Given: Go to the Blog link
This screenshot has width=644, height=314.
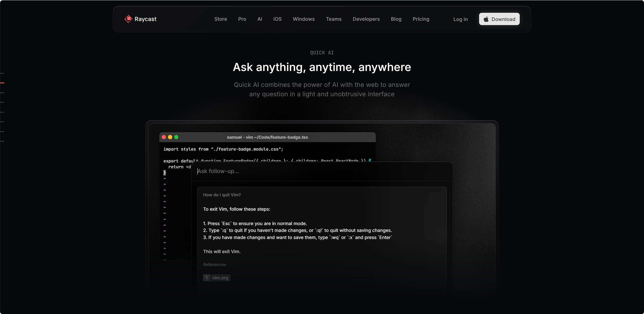Looking at the screenshot, I should click(396, 19).
